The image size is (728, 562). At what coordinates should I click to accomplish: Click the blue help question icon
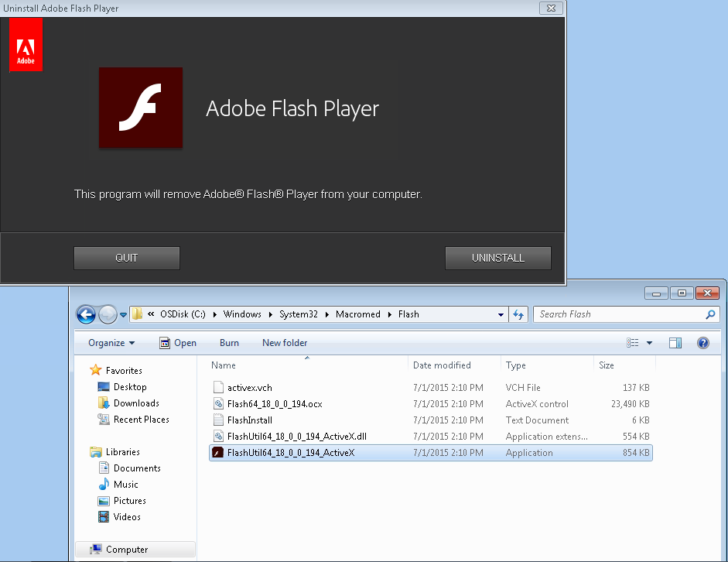point(703,343)
